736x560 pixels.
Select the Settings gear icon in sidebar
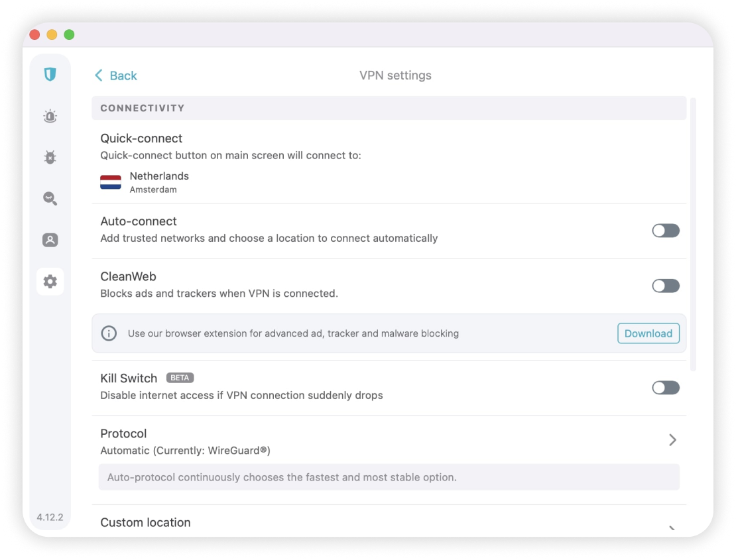50,282
